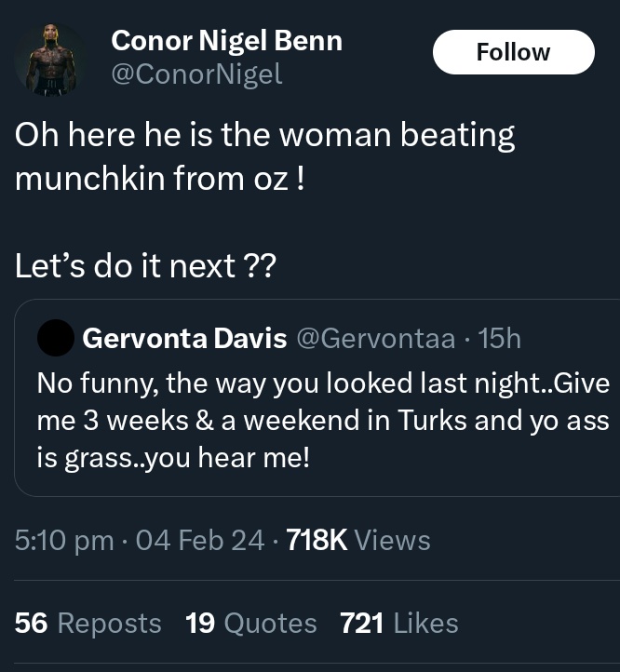Viewport: 620px width, 672px height.
Task: Open Conor Nigel Benn's profile picture
Action: (51, 60)
